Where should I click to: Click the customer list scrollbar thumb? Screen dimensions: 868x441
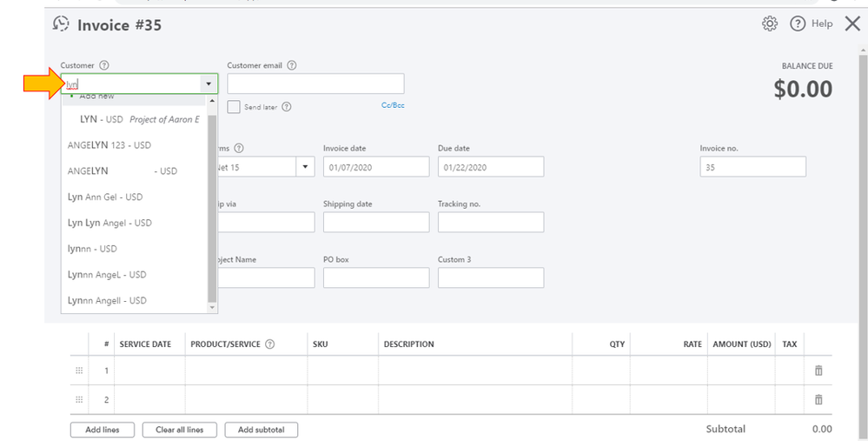tap(212, 208)
